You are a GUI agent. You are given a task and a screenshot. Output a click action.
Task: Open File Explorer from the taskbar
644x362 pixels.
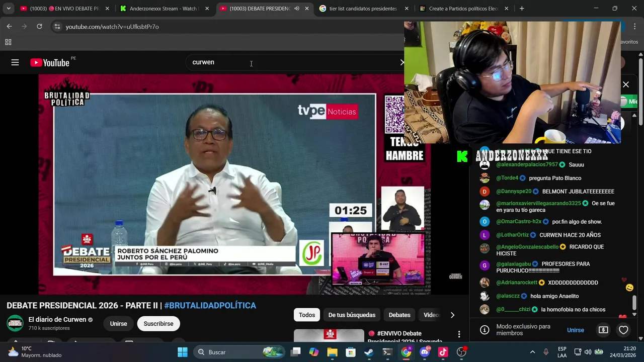[x=332, y=352]
